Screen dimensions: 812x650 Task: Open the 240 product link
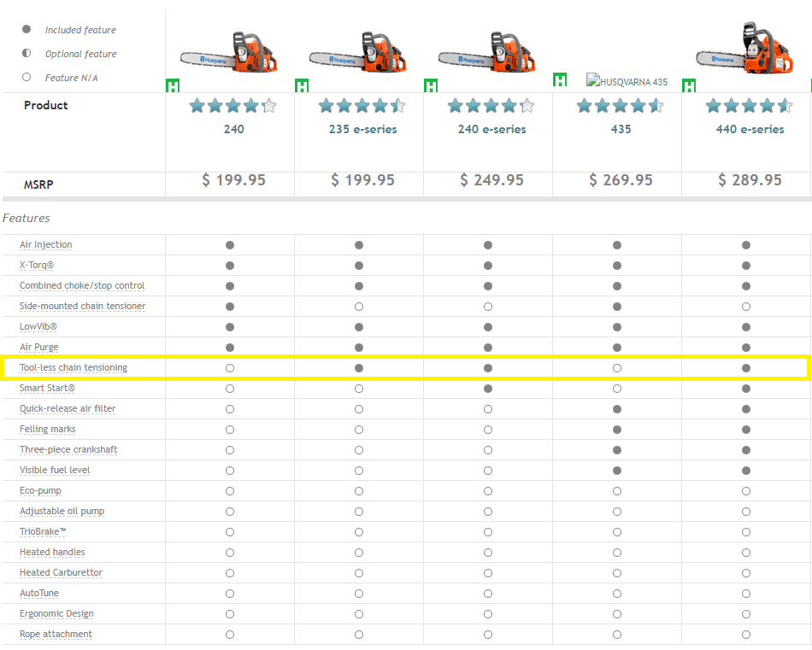[234, 129]
